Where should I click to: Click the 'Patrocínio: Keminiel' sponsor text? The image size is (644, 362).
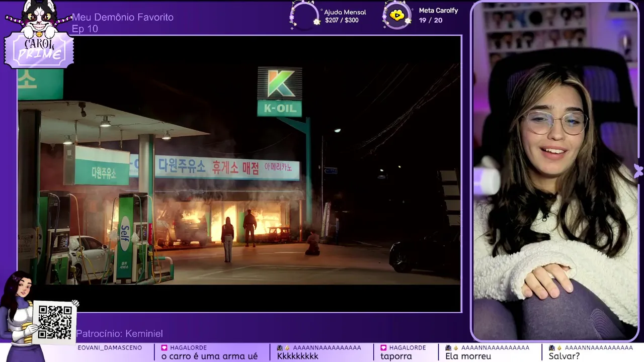[119, 334]
